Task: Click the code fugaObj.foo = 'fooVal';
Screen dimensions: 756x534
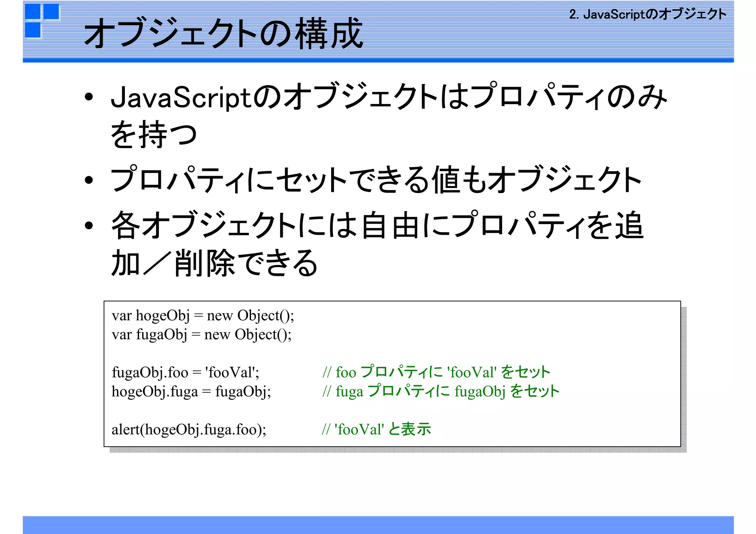Action: click(x=186, y=372)
